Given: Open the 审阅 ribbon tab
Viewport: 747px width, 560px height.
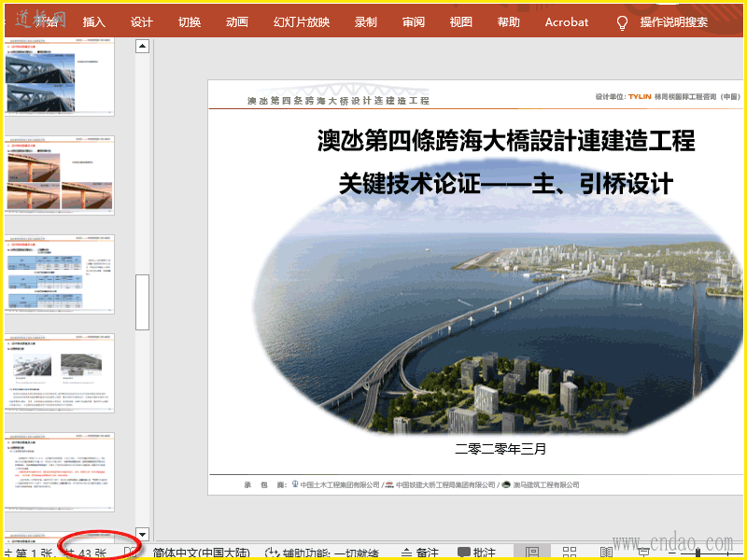Looking at the screenshot, I should click(x=413, y=21).
